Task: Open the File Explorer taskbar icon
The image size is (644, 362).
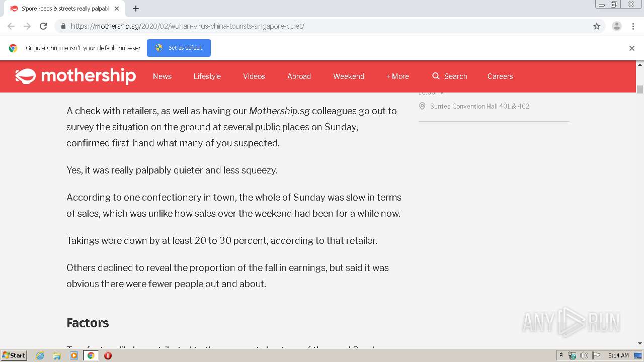Action: 57,355
